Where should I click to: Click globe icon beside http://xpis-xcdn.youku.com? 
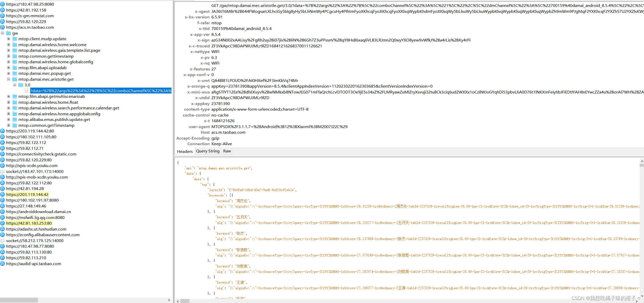click(x=3, y=165)
